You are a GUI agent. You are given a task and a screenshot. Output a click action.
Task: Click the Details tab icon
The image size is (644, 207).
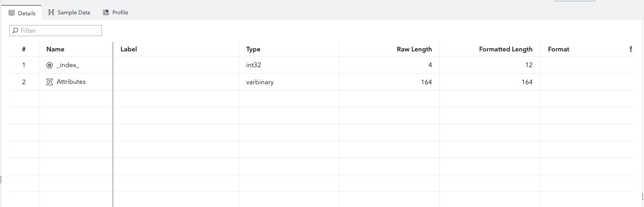[12, 13]
